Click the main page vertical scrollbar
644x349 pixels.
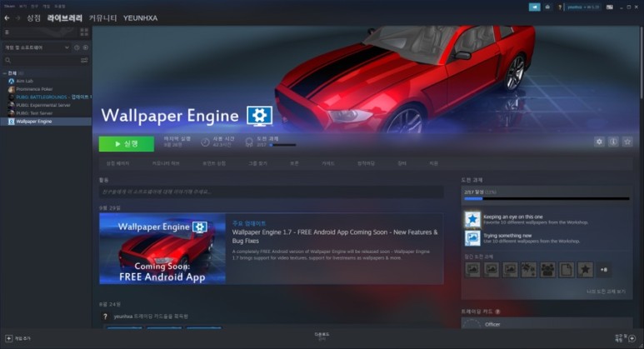pyautogui.click(x=642, y=62)
